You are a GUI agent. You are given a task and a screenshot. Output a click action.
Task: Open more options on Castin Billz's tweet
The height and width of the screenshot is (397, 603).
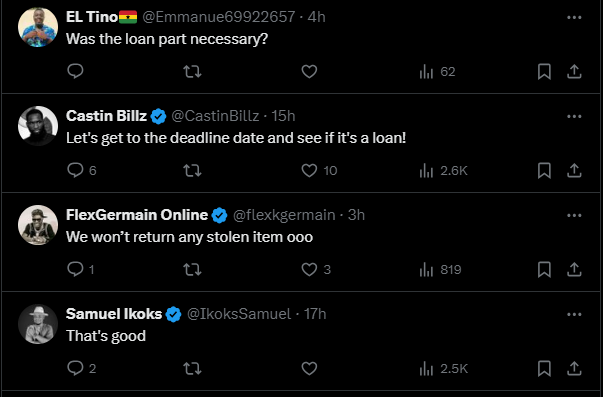click(x=574, y=116)
